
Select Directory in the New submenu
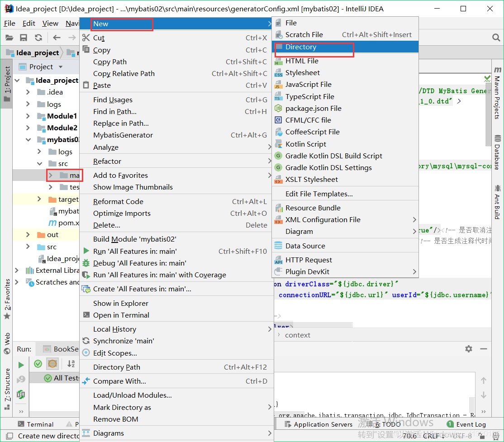pos(345,47)
